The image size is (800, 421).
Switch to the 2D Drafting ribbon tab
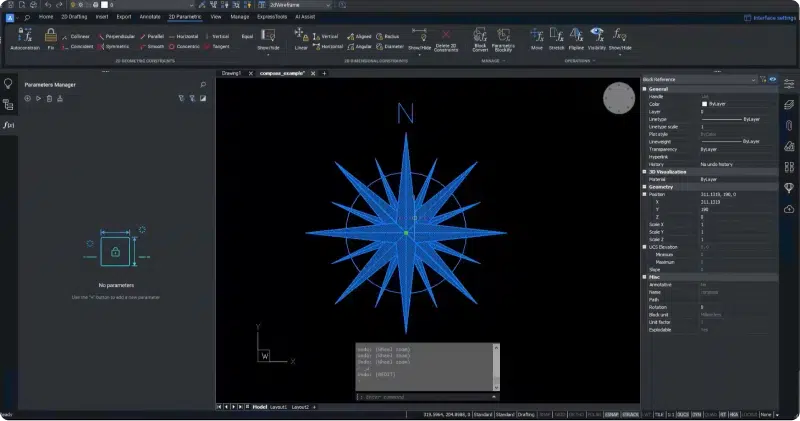point(74,17)
